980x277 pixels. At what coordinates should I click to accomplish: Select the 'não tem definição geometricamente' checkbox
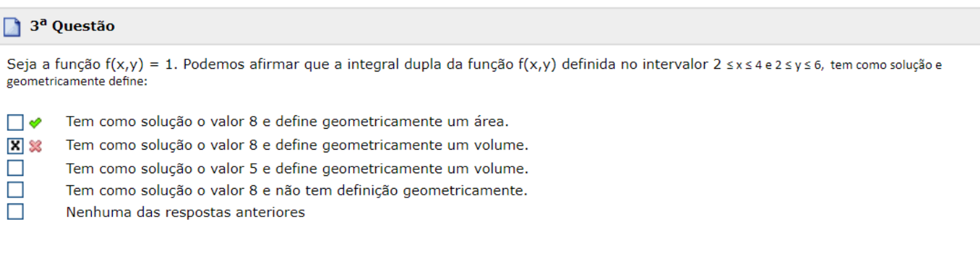(x=15, y=190)
